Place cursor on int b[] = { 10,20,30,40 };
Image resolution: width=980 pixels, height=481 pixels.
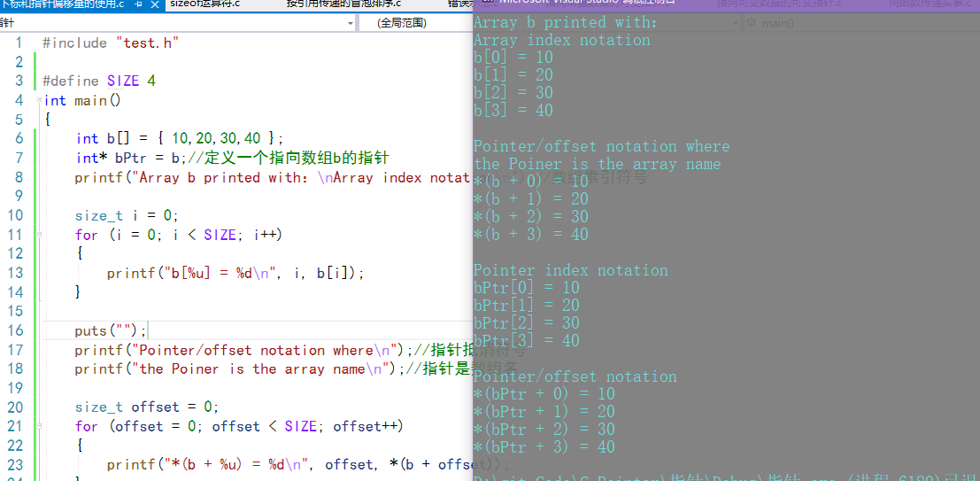(x=180, y=138)
